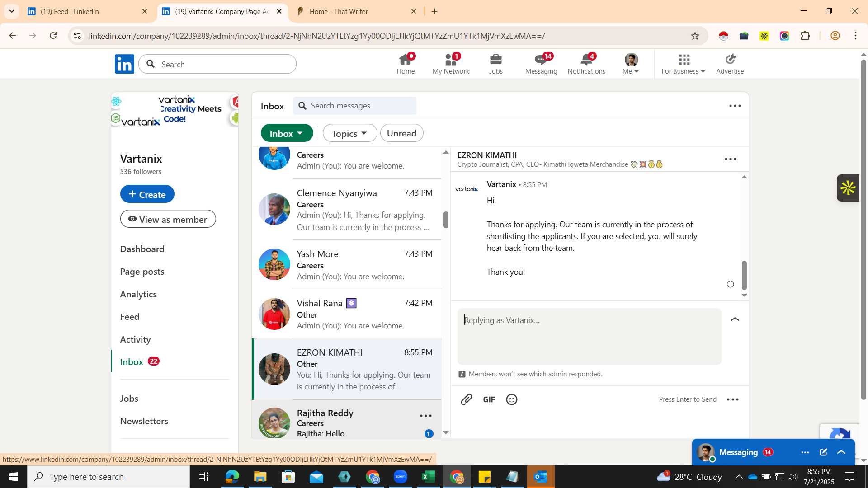Open Chrome extensions puzzle icon
The width and height of the screenshot is (868, 488).
(805, 36)
